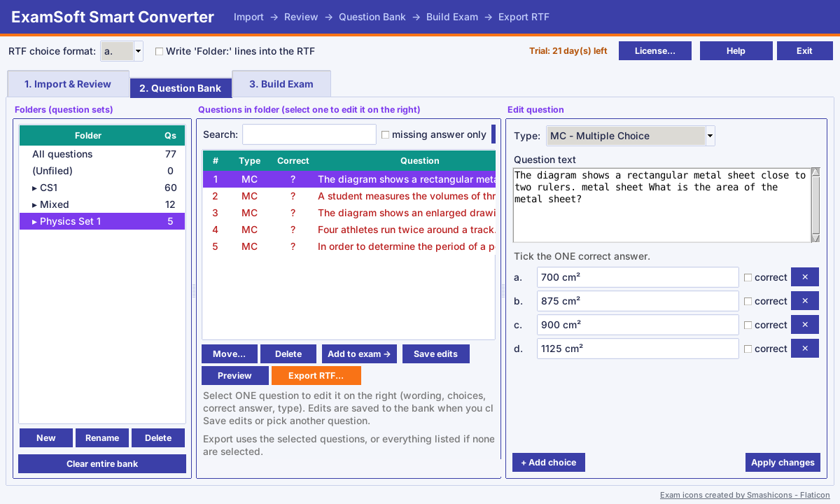Switch to the 1. Import & Review tab

pos(68,84)
